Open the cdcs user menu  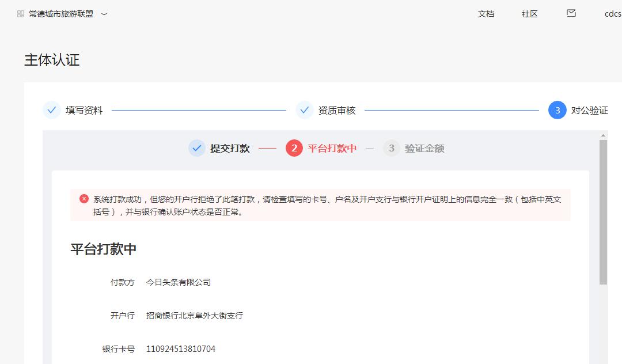(612, 14)
